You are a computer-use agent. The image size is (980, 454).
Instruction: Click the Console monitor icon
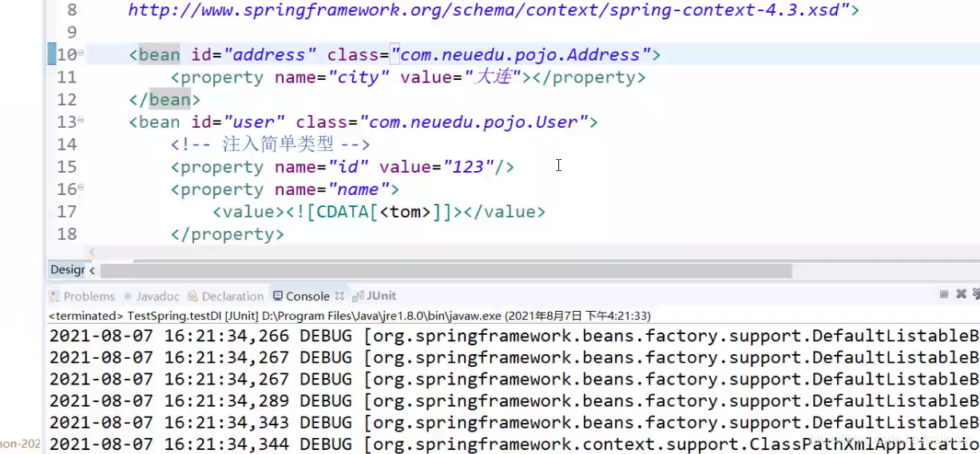(278, 296)
